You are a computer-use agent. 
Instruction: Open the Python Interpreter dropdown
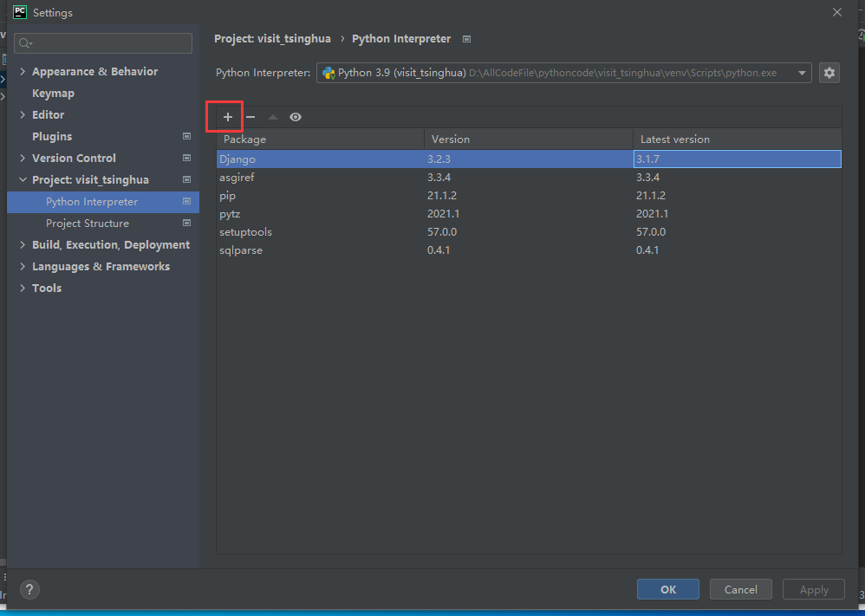563,73
